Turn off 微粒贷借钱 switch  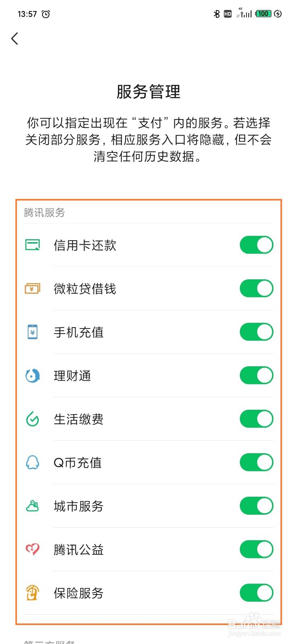(x=256, y=288)
